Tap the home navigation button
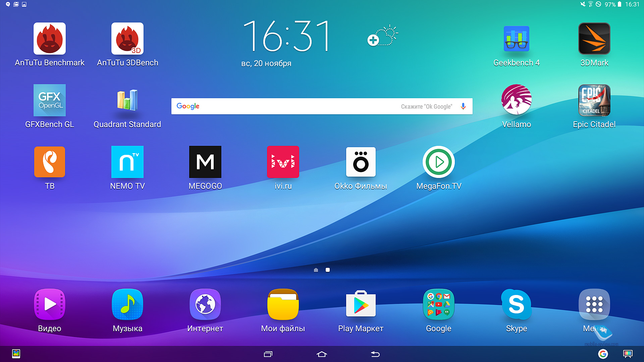 [x=322, y=354]
